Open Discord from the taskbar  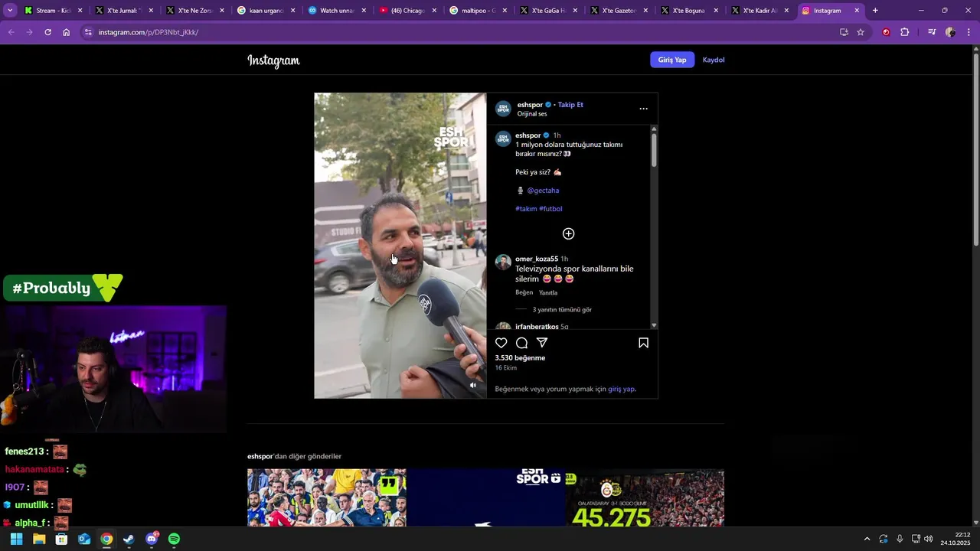pos(152,539)
